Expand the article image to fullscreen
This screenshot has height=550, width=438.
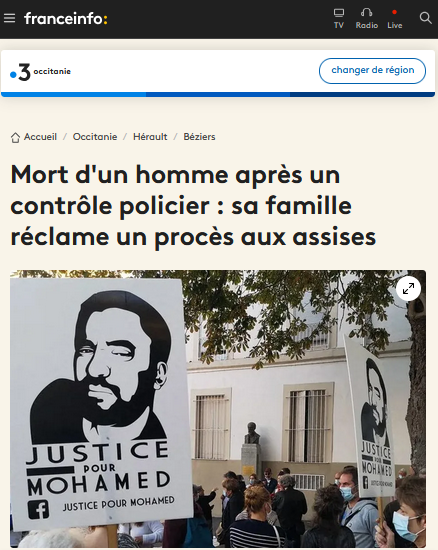tap(408, 289)
